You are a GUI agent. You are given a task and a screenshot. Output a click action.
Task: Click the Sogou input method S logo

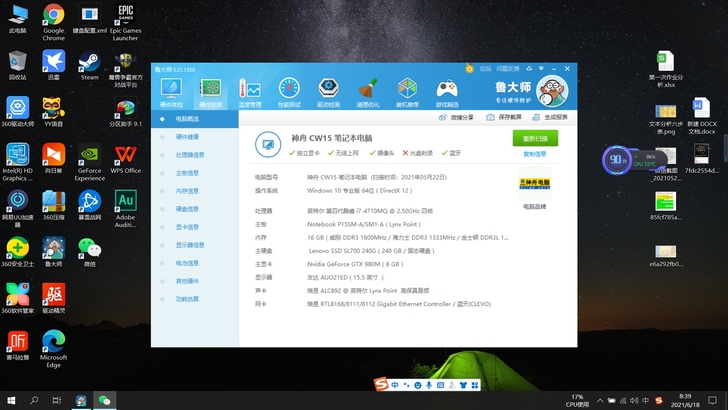coord(381,384)
